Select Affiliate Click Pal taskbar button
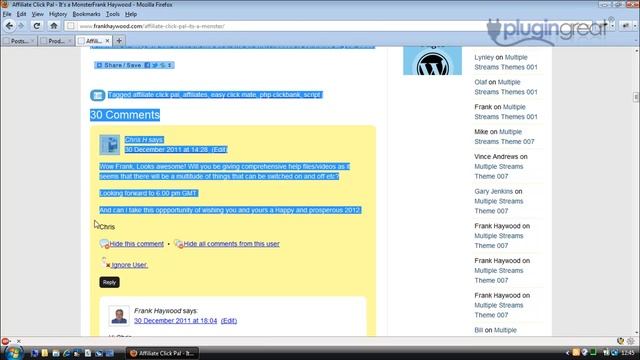Screen dimensions: 640x360 [162, 353]
